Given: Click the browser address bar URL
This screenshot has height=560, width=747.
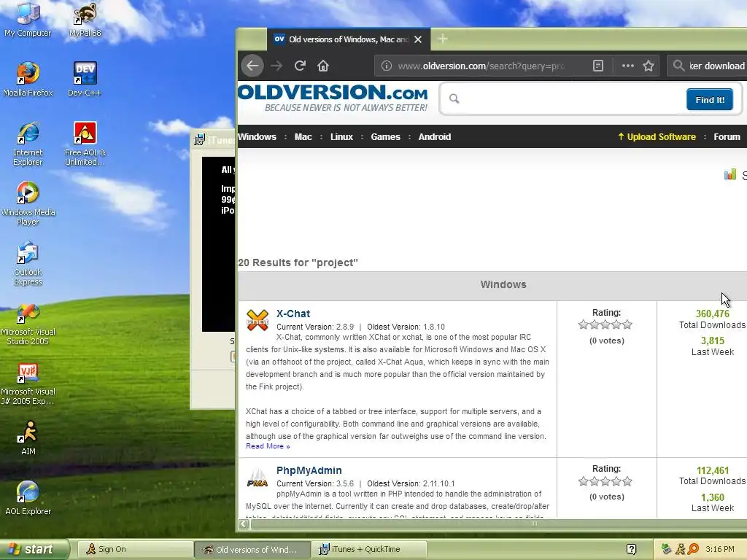Looking at the screenshot, I should point(481,66).
